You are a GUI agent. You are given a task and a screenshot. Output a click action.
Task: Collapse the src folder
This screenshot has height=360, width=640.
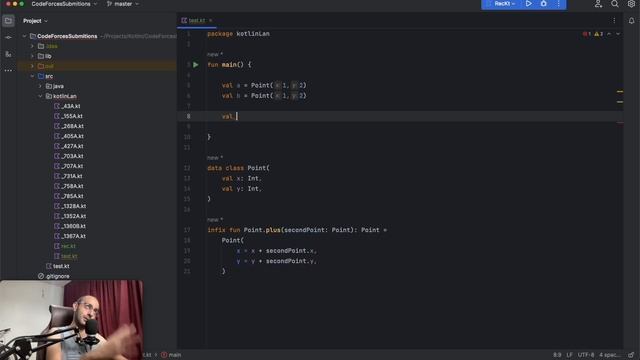(32, 76)
